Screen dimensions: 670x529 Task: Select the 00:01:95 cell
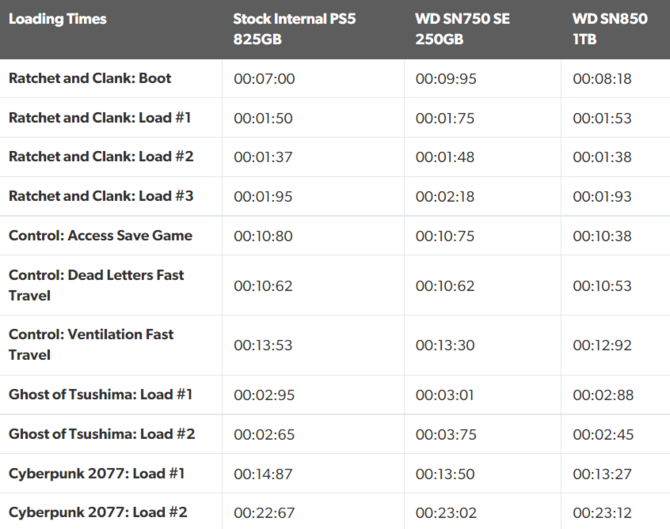click(263, 197)
